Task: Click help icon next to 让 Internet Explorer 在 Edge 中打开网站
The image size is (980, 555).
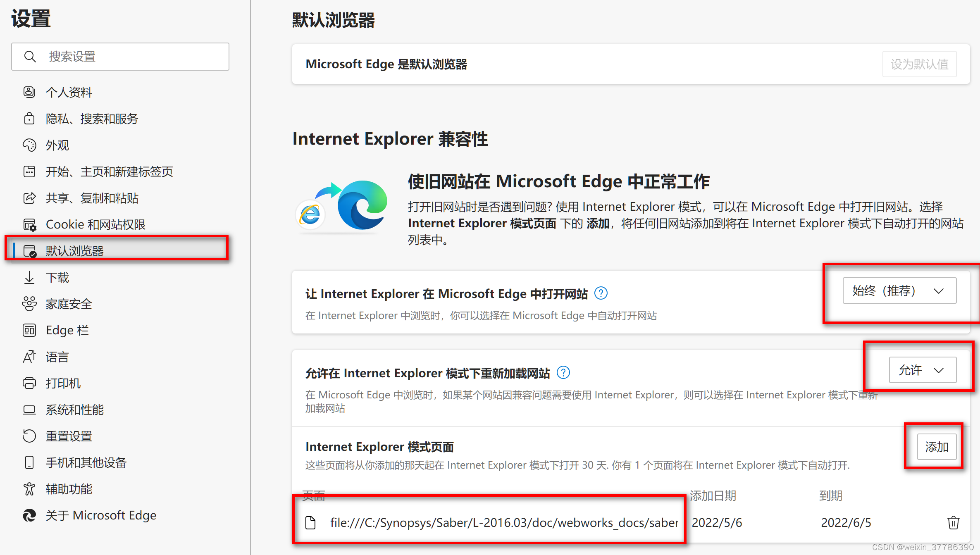Action: 601,293
